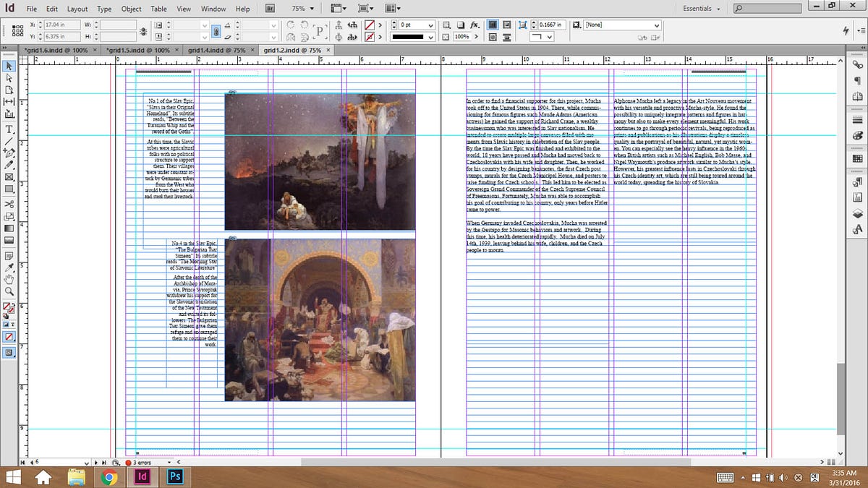
Task: Toggle the screen view mode in the Tools panel
Action: click(x=9, y=352)
